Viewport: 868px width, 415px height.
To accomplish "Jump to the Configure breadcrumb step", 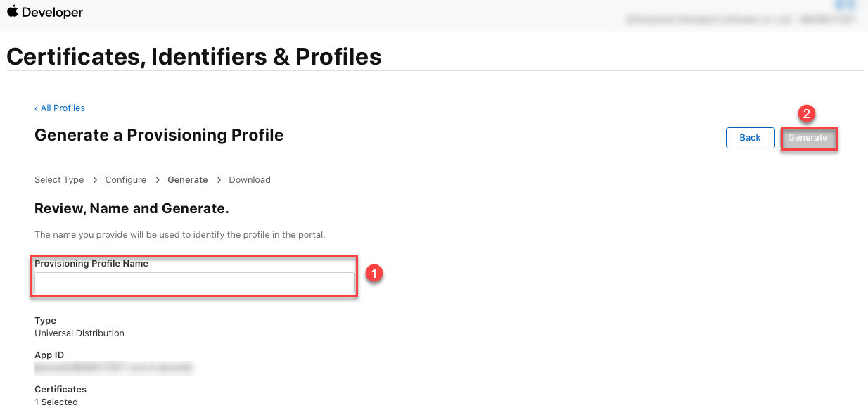I will (126, 180).
